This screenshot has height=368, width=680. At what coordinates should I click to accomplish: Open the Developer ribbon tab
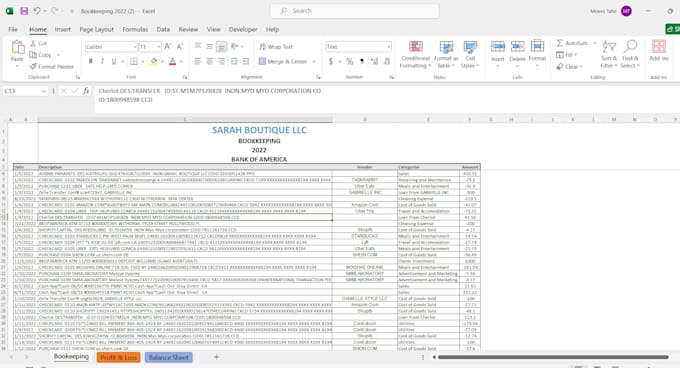click(243, 29)
